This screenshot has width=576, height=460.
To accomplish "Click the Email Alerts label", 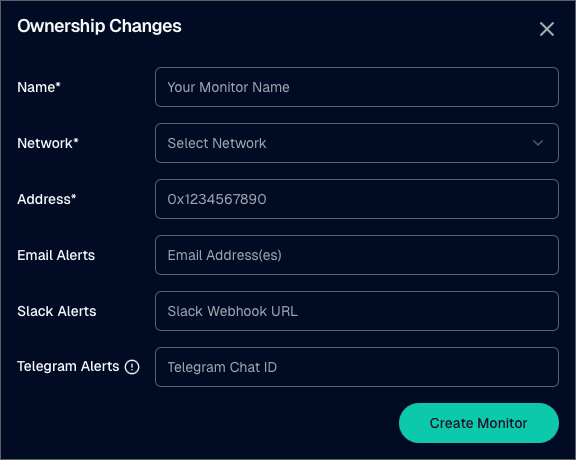I will 56,255.
